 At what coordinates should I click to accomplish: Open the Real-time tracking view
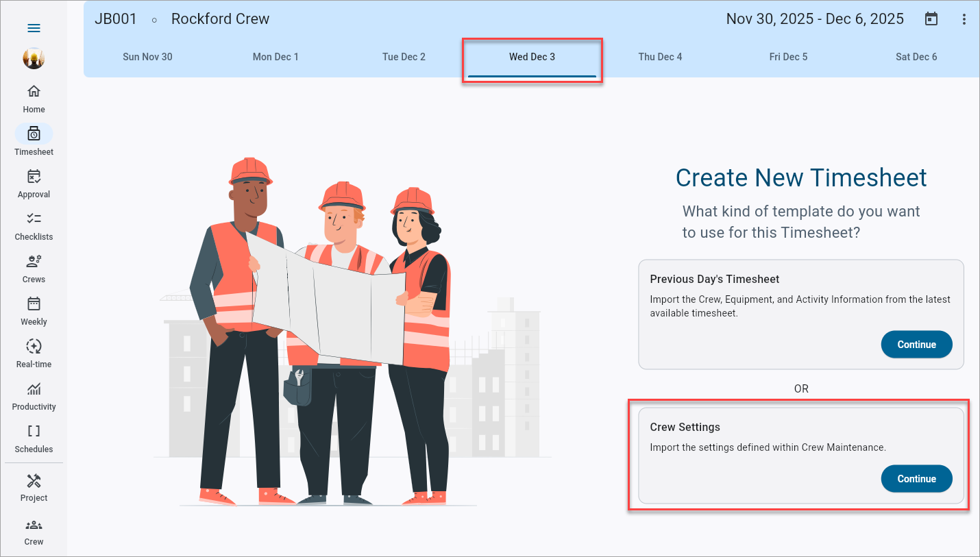34,351
